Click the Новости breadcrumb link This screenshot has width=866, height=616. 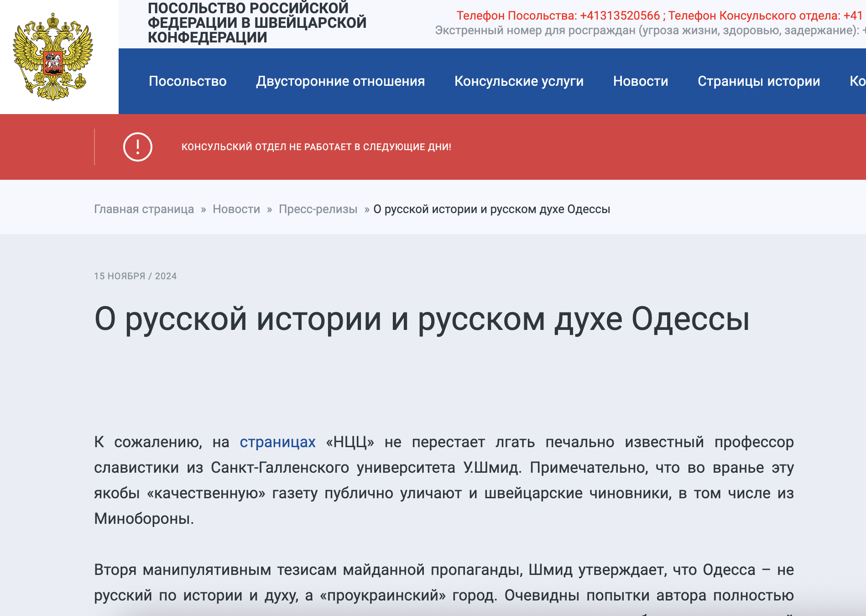coord(236,209)
